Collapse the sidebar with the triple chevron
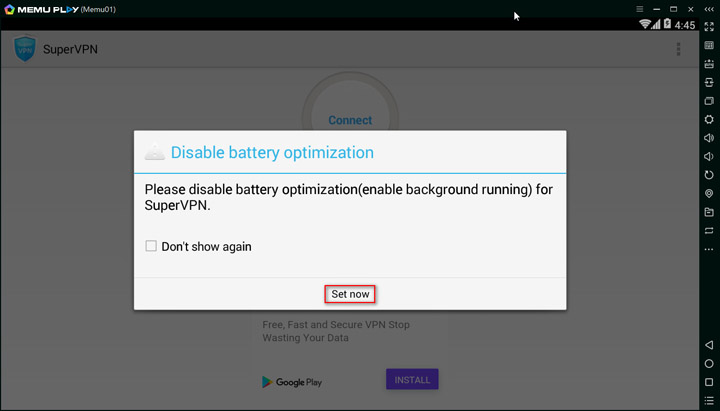The width and height of the screenshot is (720, 411). pyautogui.click(x=709, y=9)
